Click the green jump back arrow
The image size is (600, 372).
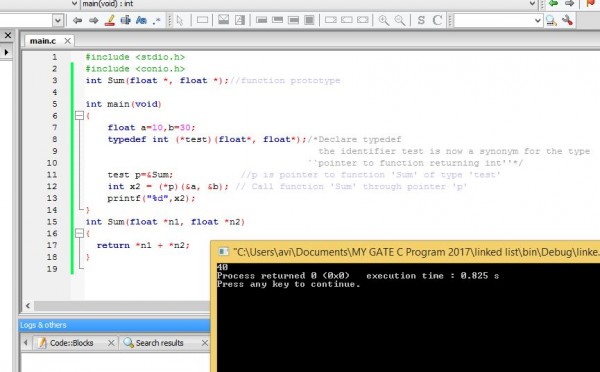pyautogui.click(x=553, y=3)
